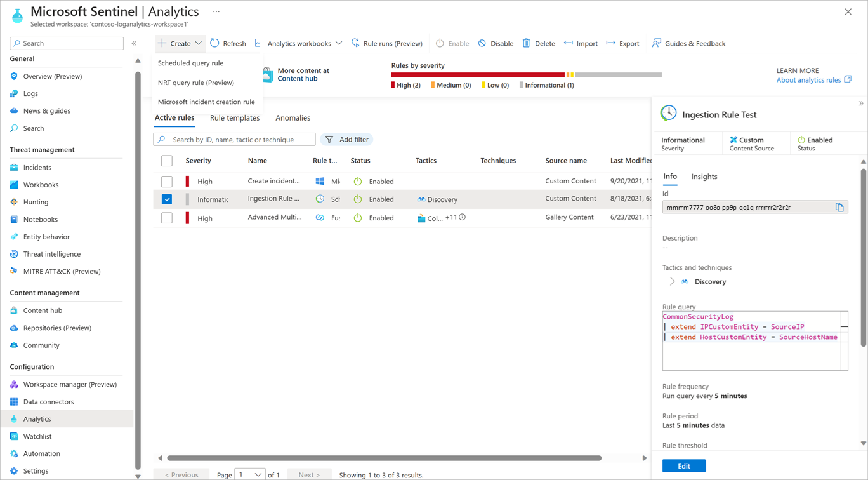
Task: Switch to Active rules tab
Action: pyautogui.click(x=174, y=118)
